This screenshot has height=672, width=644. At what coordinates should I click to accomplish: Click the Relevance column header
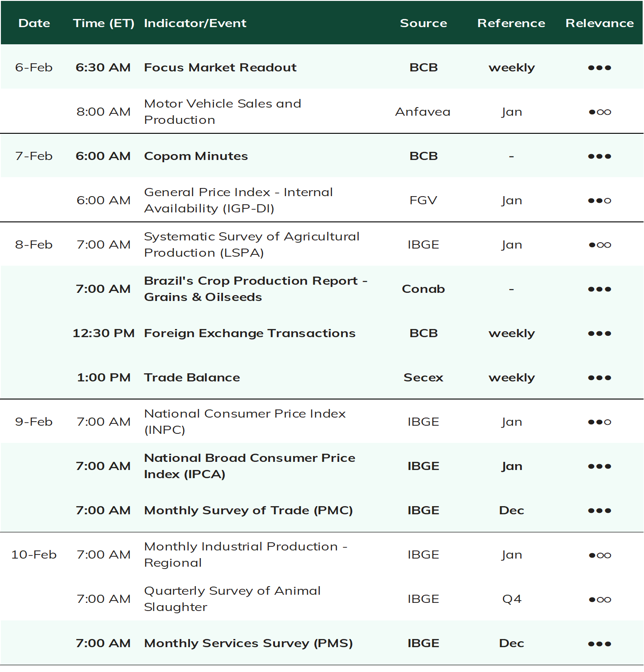click(x=600, y=23)
